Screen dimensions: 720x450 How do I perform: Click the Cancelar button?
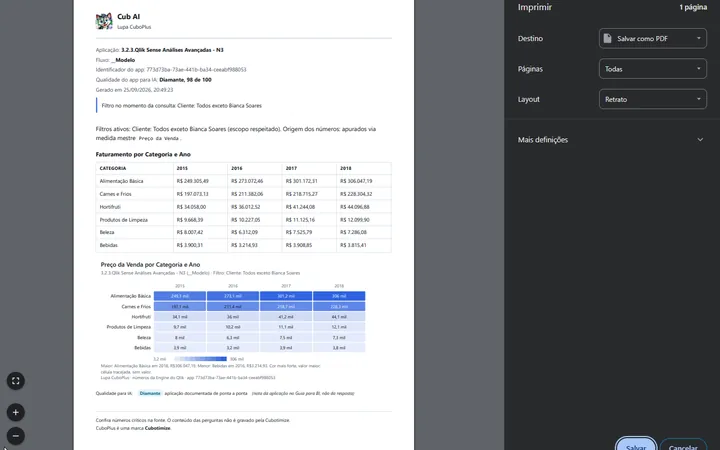click(683, 444)
